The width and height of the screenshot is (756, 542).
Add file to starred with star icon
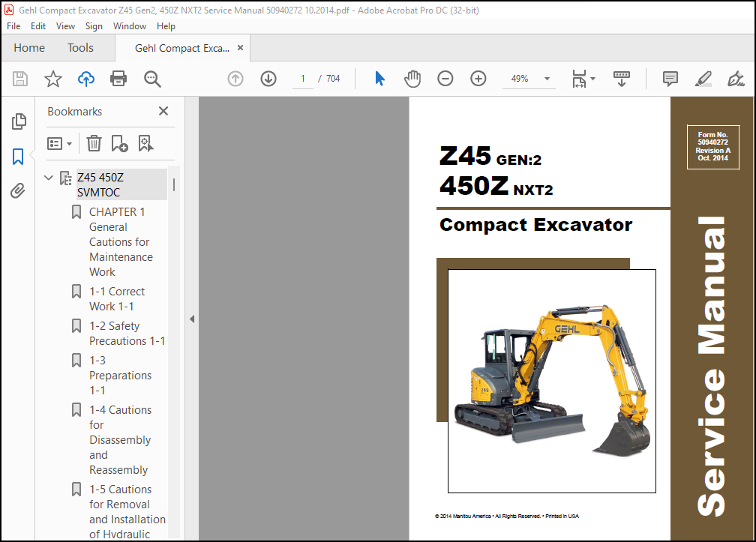(53, 79)
